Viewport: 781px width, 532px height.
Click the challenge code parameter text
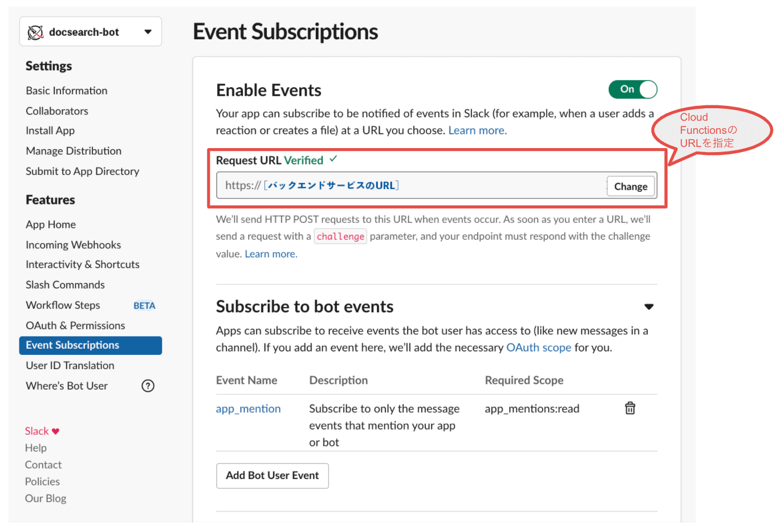tap(340, 236)
